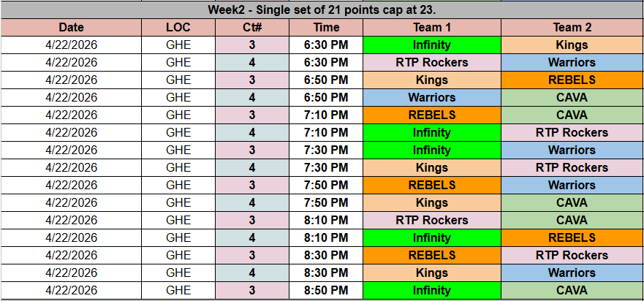Screen dimensions: 644x301
Task: Select the 8:50 PM time cell
Action: click(326, 290)
